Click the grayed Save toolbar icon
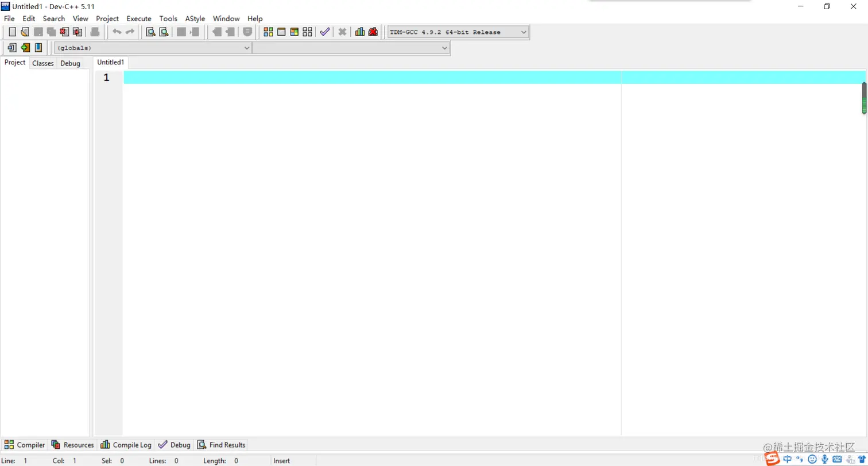Image resolution: width=868 pixels, height=466 pixels. click(38, 32)
